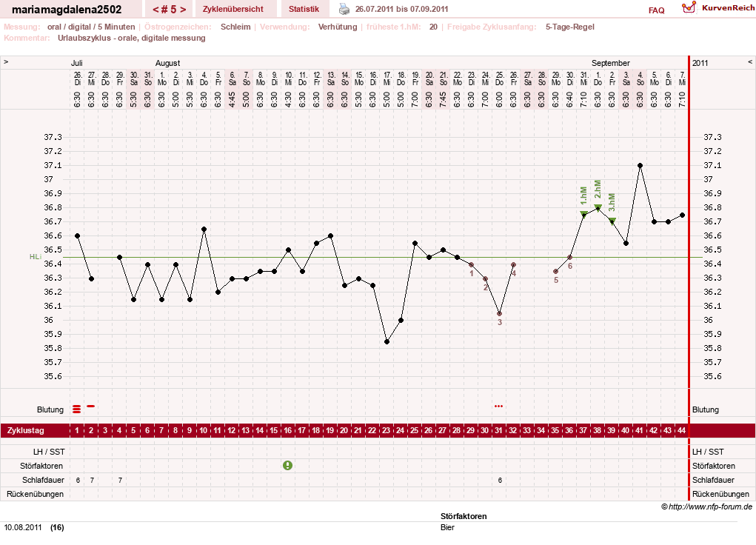Click the August month header
The image size is (756, 545).
167,63
